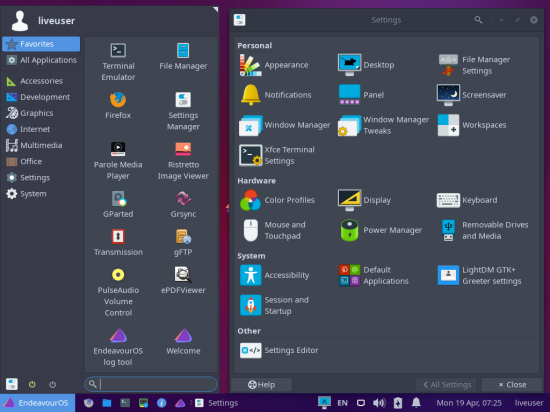This screenshot has width=550, height=412.
Task: Open Color Profiles settings
Action: (x=277, y=200)
